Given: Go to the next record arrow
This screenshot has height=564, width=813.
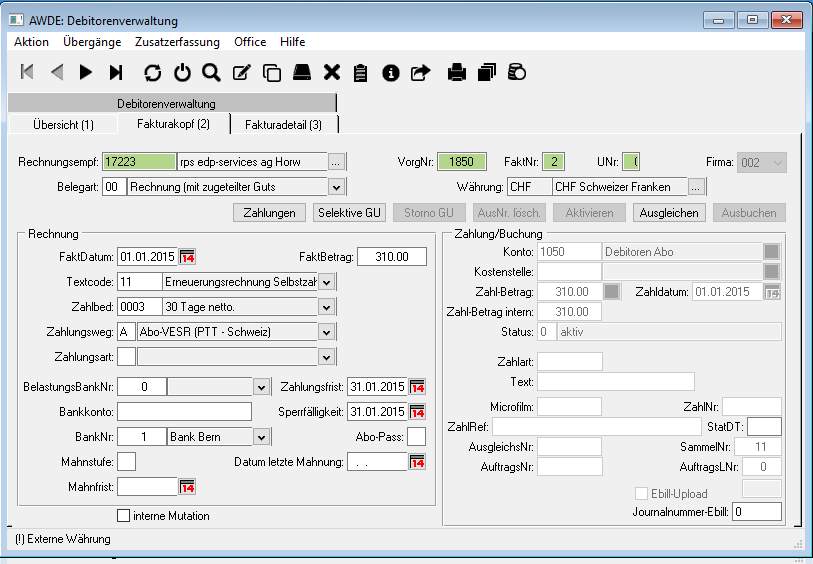Looking at the screenshot, I should (x=86, y=72).
